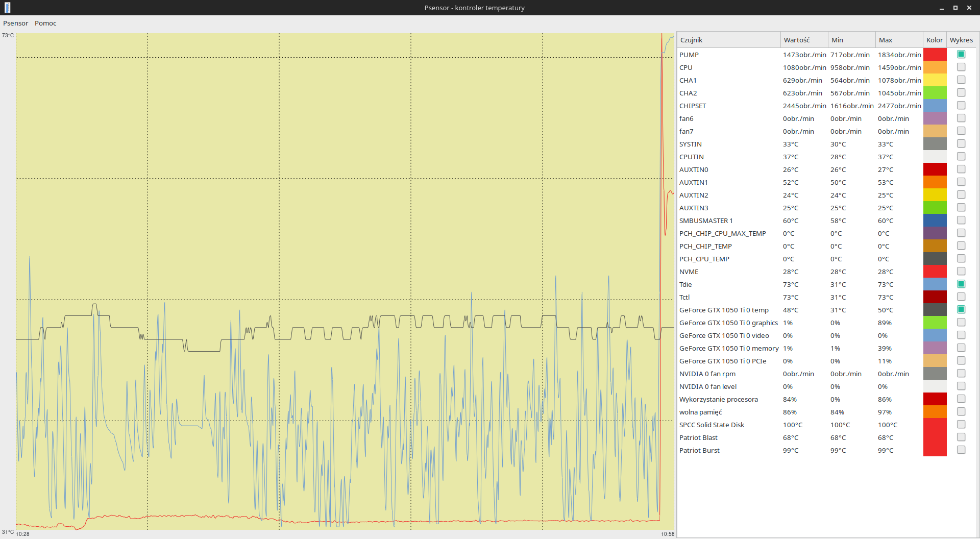
Task: Click the 2477obr./min CHIPSET max value
Action: click(x=899, y=106)
